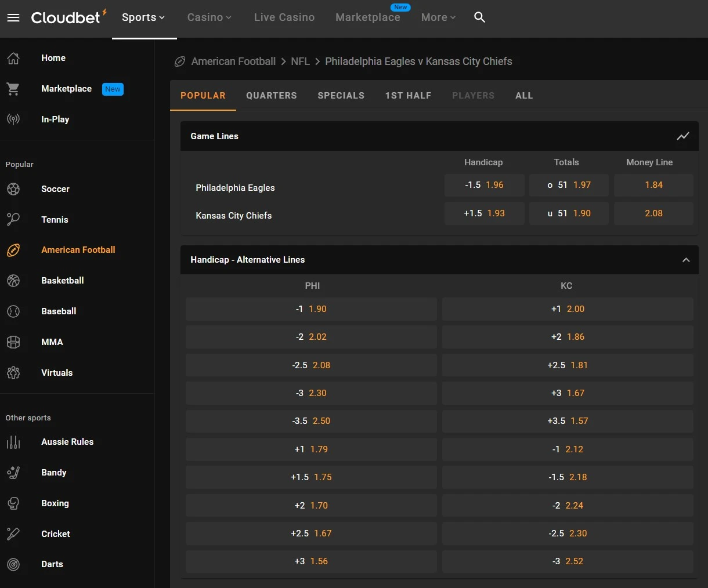This screenshot has height=588, width=708.
Task: Open the Game Lines chart icon
Action: coord(683,136)
